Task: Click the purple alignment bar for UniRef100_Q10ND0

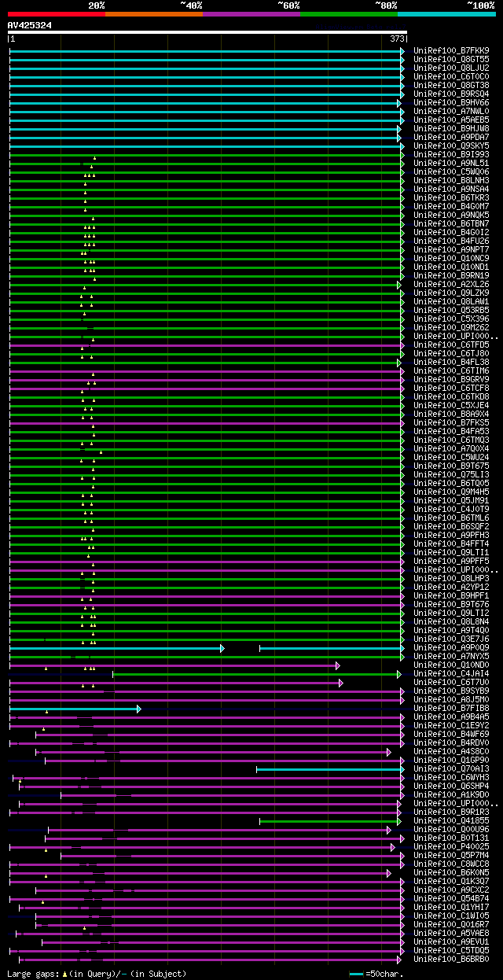Action: [174, 665]
